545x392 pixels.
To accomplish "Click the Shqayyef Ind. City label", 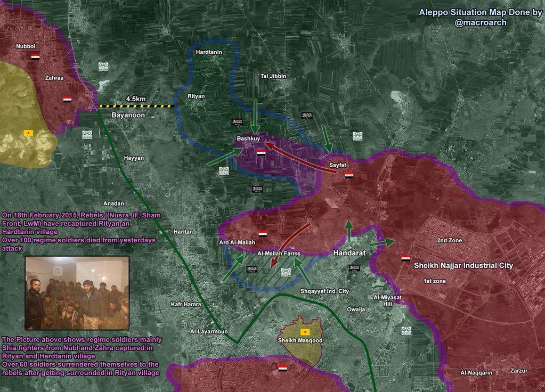I will (324, 291).
